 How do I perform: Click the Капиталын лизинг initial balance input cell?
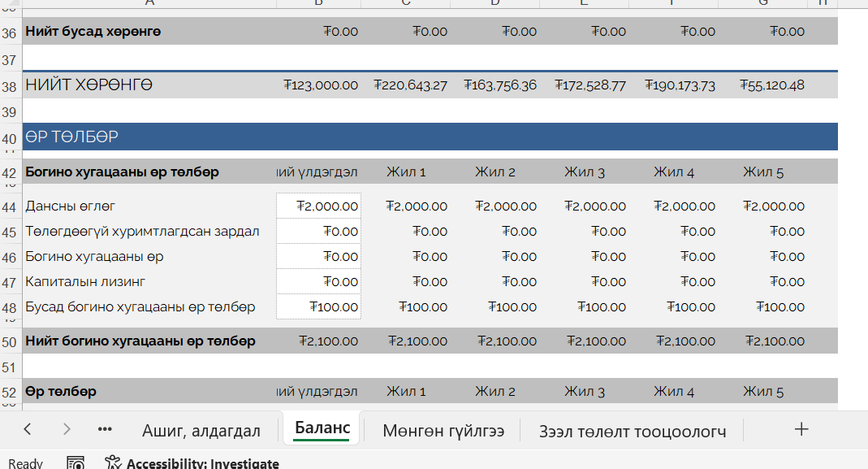(x=318, y=282)
